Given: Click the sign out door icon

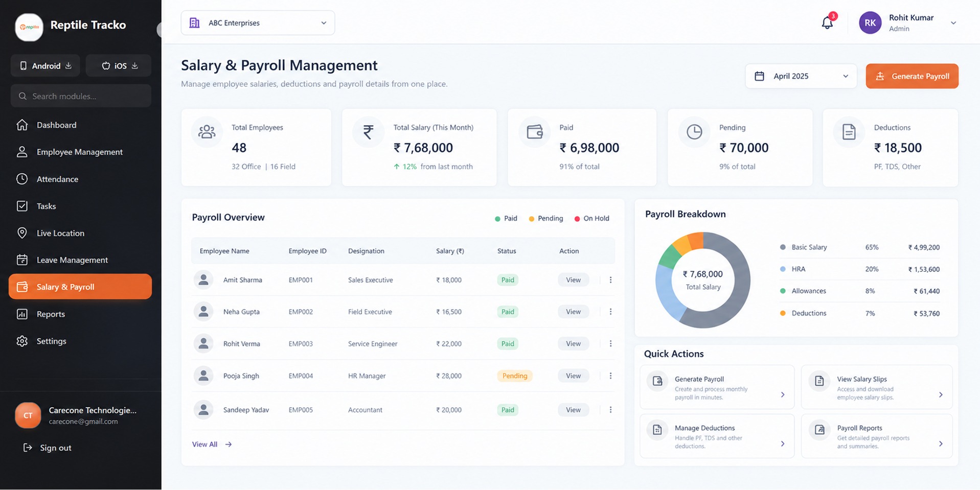Looking at the screenshot, I should [x=28, y=448].
